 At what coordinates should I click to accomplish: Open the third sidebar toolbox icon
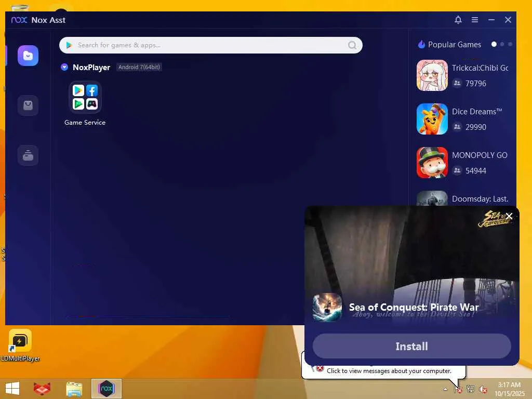coord(28,155)
